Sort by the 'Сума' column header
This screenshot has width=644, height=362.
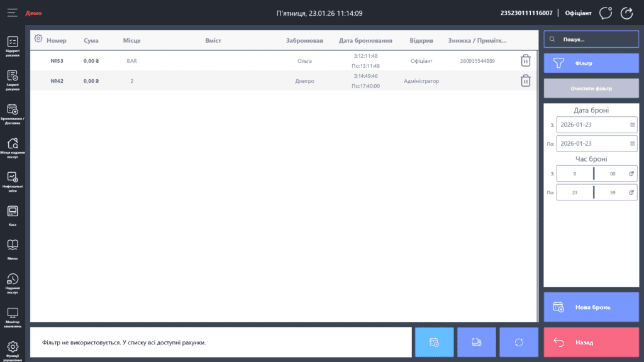tap(91, 41)
